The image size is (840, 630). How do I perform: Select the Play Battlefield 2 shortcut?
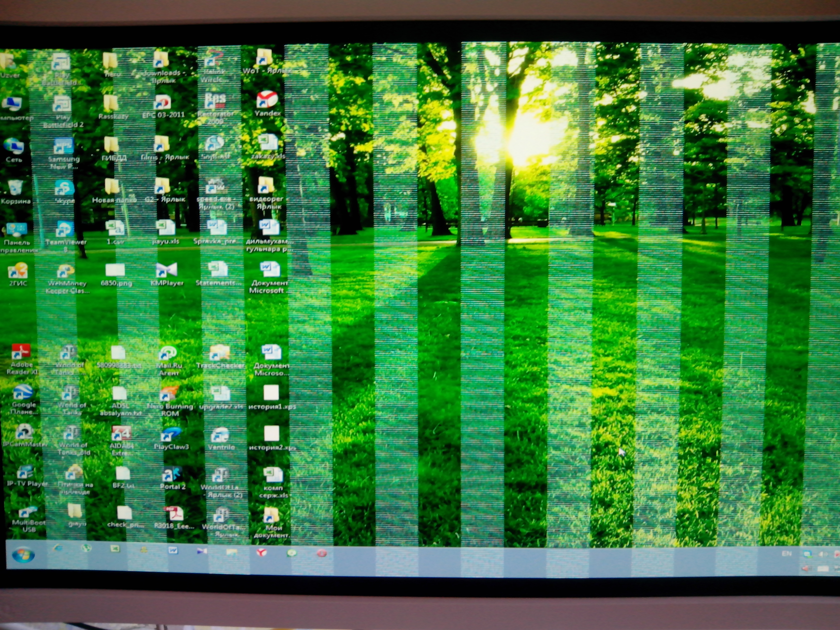click(x=62, y=104)
